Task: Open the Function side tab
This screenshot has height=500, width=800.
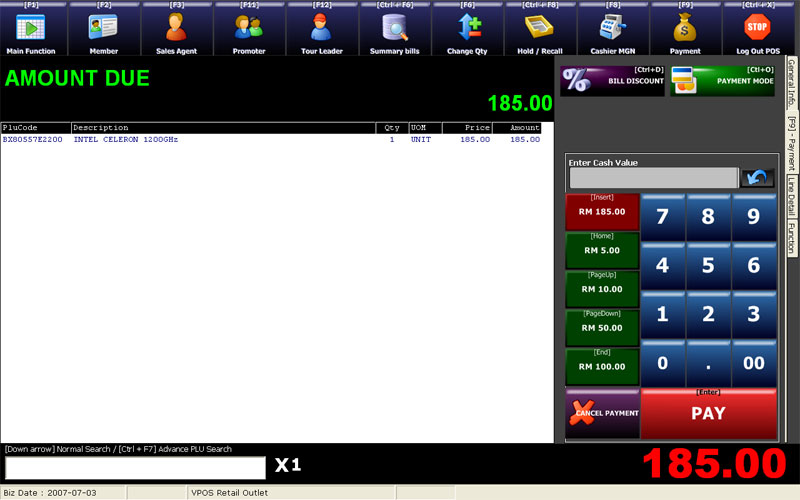Action: 791,238
